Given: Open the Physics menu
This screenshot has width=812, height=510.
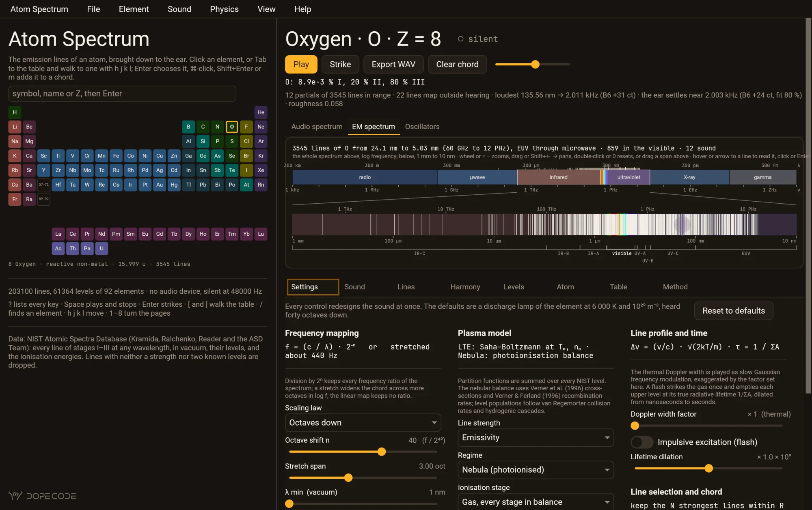Looking at the screenshot, I should point(224,9).
